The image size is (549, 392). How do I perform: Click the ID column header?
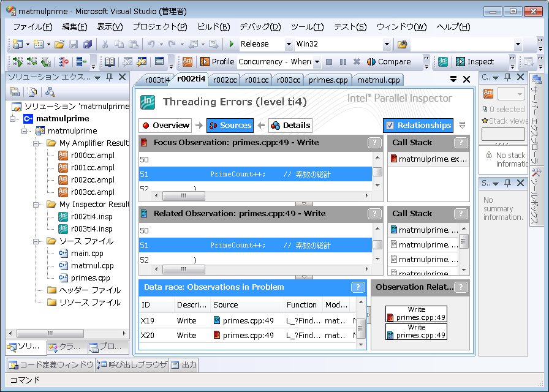tap(156, 305)
